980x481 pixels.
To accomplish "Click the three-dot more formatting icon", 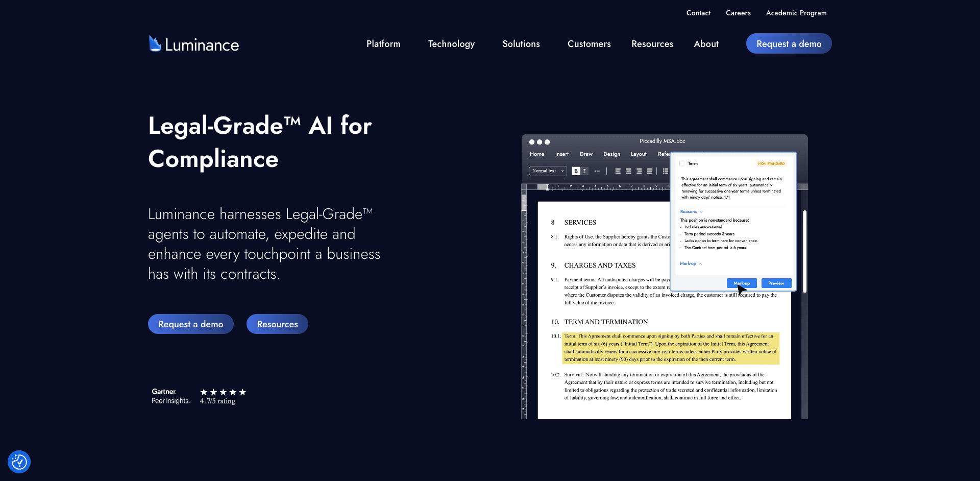I will 597,171.
